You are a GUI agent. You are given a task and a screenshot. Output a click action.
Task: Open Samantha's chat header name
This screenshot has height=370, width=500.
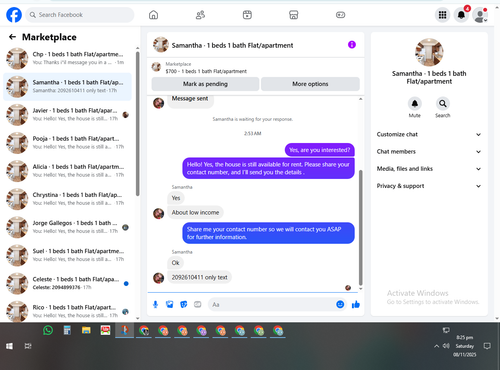click(232, 45)
